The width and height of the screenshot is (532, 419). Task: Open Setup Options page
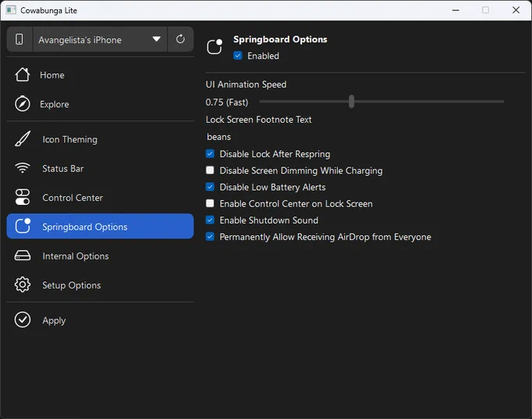coord(100,285)
